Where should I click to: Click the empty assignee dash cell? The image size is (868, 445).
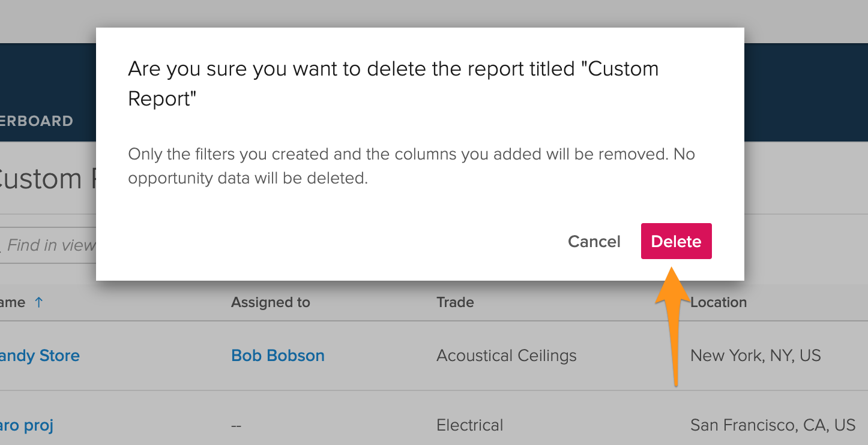(x=236, y=426)
